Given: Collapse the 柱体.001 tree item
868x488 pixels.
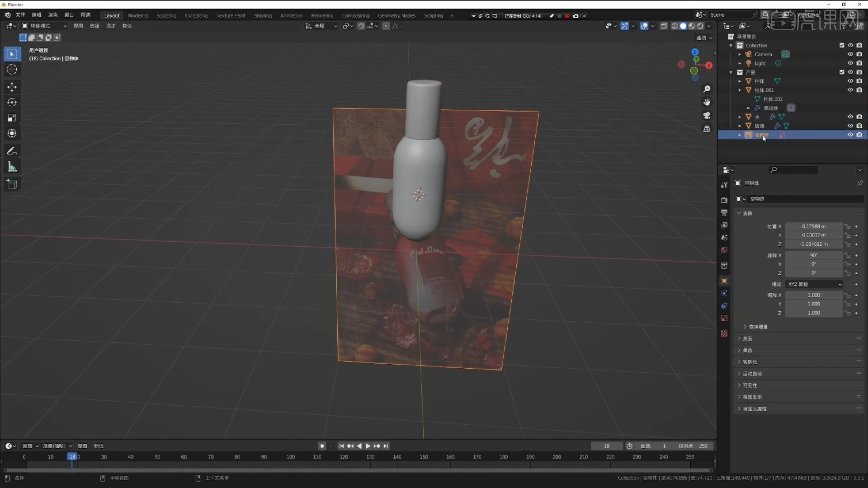Looking at the screenshot, I should click(x=740, y=90).
